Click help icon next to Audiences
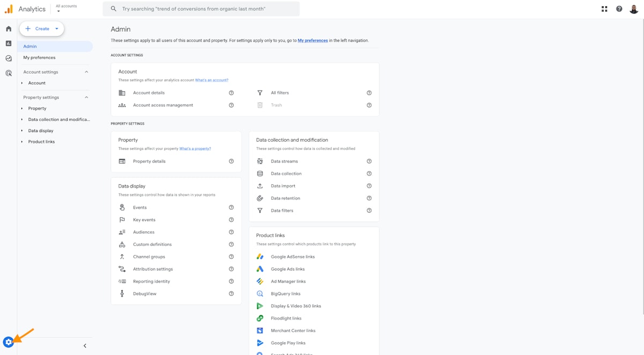 tap(231, 232)
